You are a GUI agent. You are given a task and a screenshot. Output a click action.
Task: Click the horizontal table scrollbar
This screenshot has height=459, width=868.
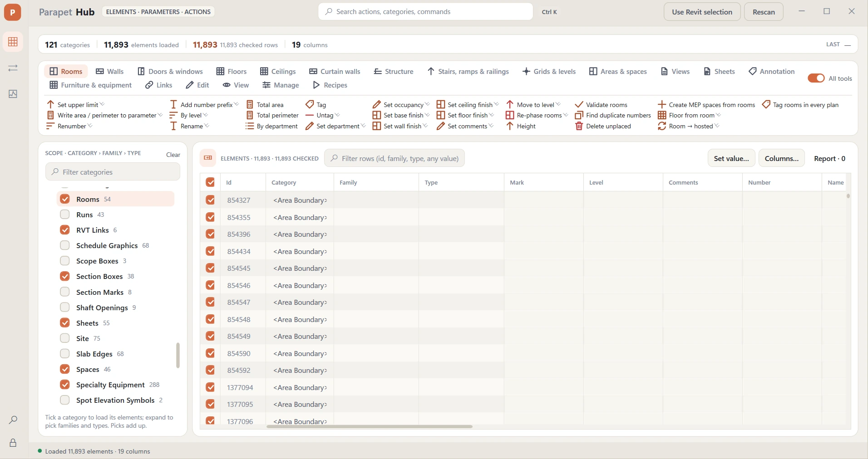pyautogui.click(x=370, y=427)
